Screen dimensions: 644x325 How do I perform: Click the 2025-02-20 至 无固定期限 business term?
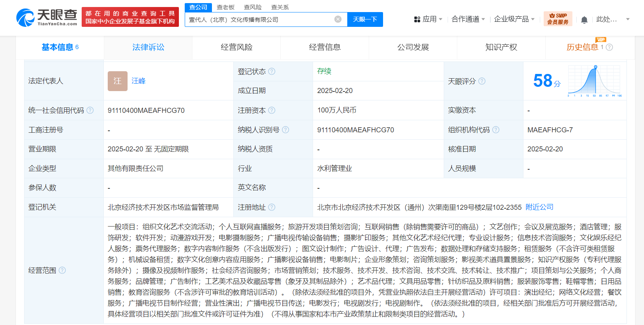point(148,149)
